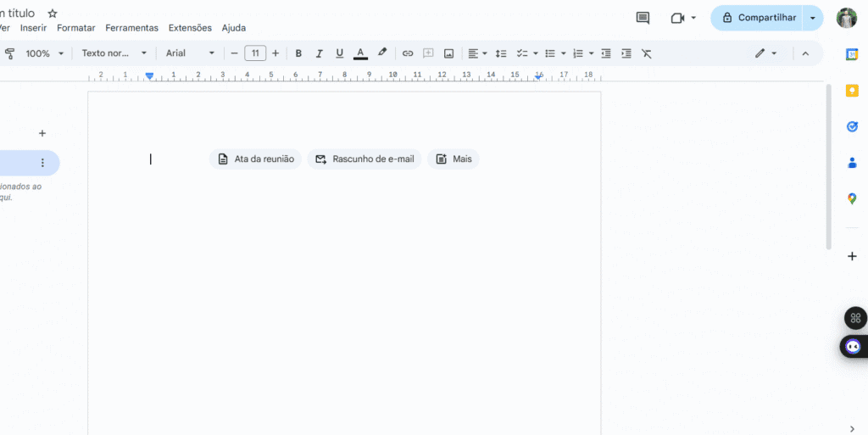This screenshot has height=435, width=868.
Task: Increase indent with the toolbar icon
Action: (x=626, y=53)
